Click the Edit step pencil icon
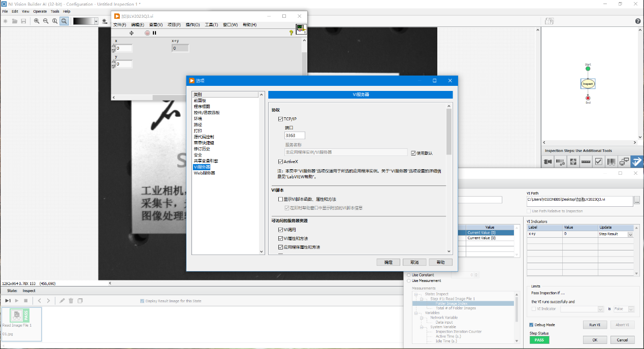Image resolution: width=644 pixels, height=349 pixels. [x=62, y=301]
